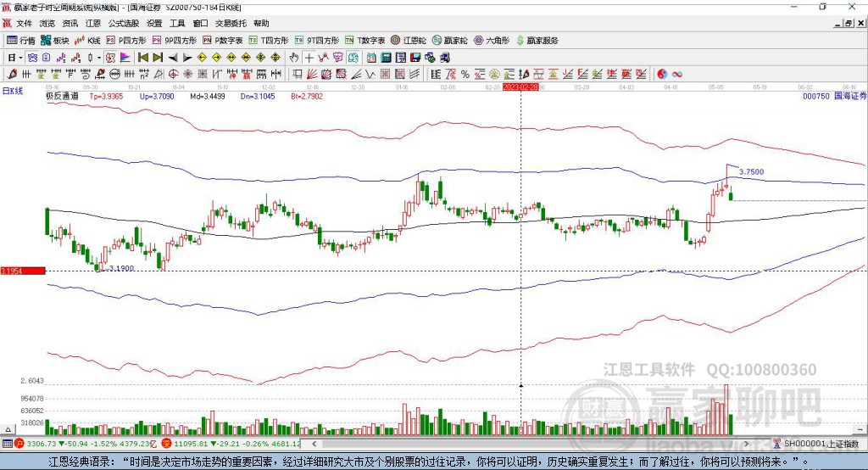Click the n² square tool icon
This screenshot has height=470, width=868.
144,75
